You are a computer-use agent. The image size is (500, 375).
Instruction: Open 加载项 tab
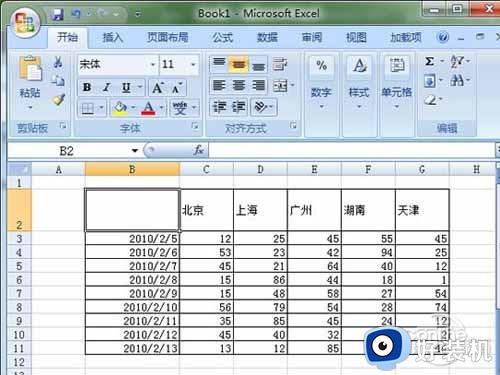coord(406,37)
